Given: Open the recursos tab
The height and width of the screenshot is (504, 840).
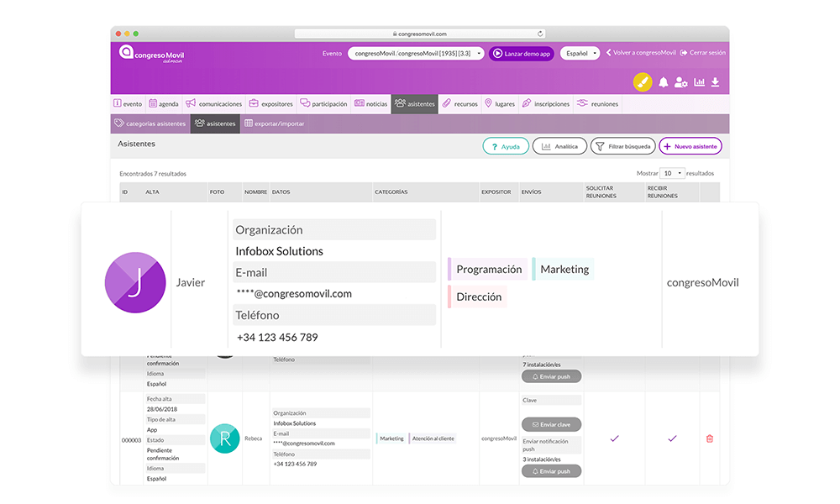Looking at the screenshot, I should coord(459,104).
